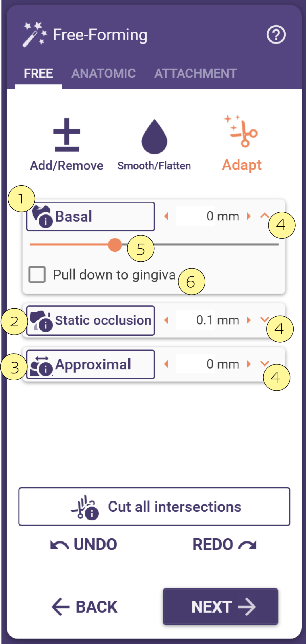Screen dimensions: 306x644
Task: Select the Adapt scissors tool
Action: (241, 131)
